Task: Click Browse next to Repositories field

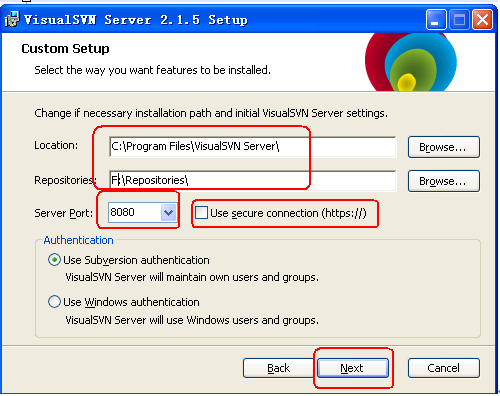Action: (x=444, y=181)
